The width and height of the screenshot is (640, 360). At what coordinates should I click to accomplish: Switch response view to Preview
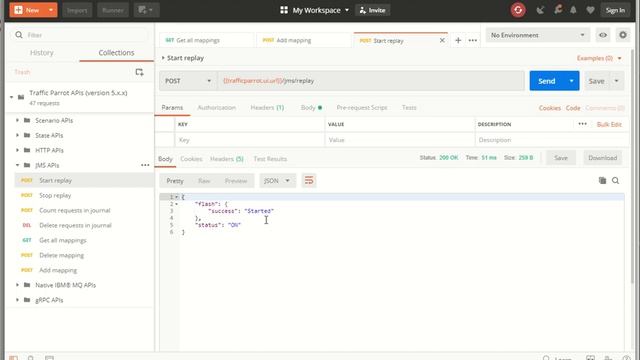click(x=236, y=181)
